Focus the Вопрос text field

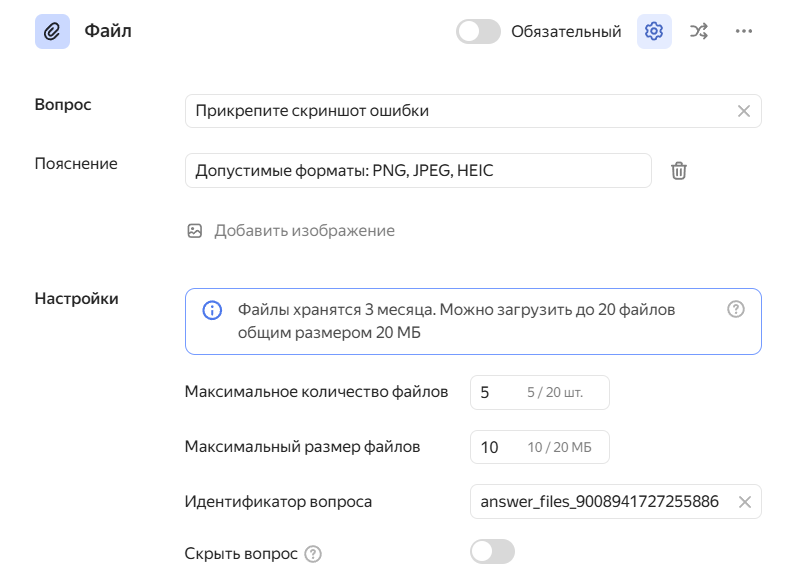(455, 111)
